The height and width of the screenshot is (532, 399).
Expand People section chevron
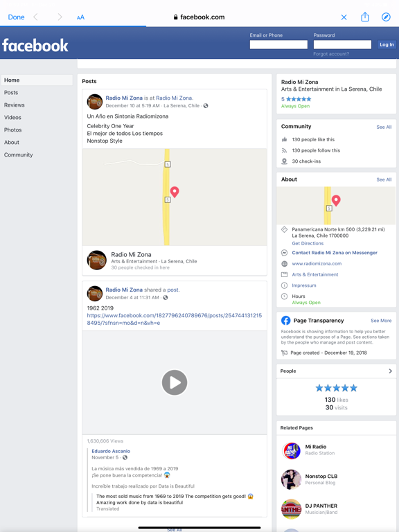pos(390,371)
